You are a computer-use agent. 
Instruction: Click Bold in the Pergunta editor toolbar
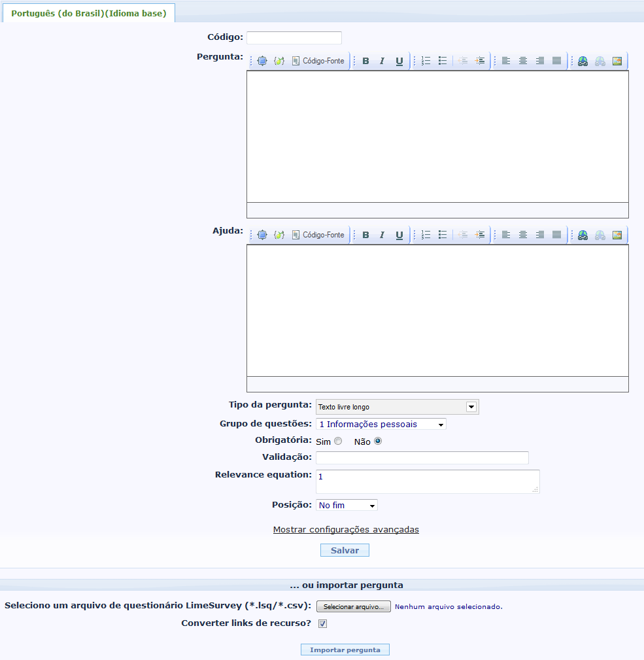365,61
